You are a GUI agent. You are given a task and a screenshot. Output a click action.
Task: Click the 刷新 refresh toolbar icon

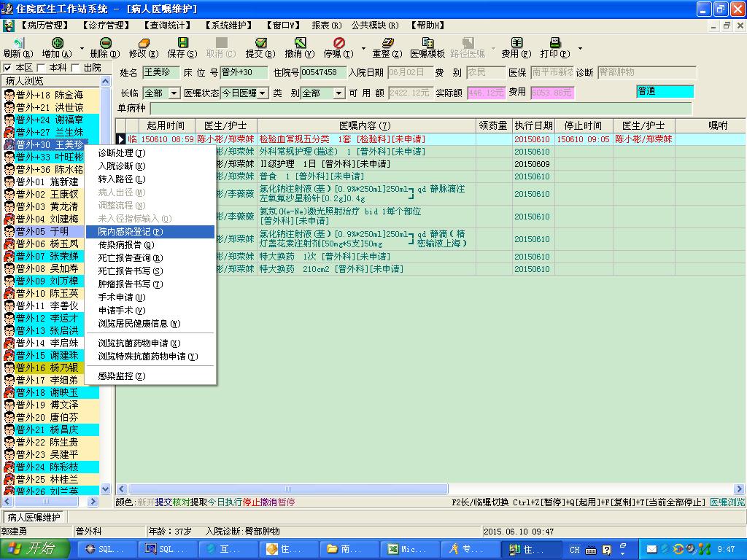tap(18, 43)
